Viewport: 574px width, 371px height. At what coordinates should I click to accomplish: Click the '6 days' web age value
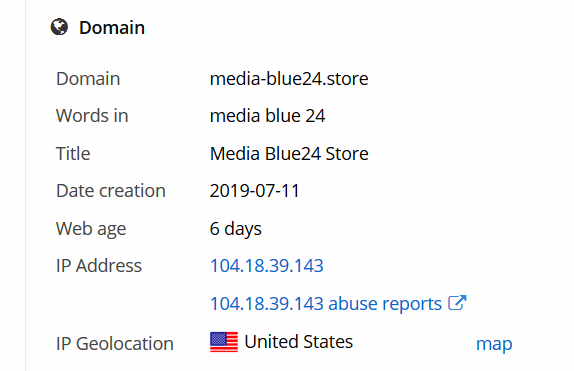pos(236,229)
